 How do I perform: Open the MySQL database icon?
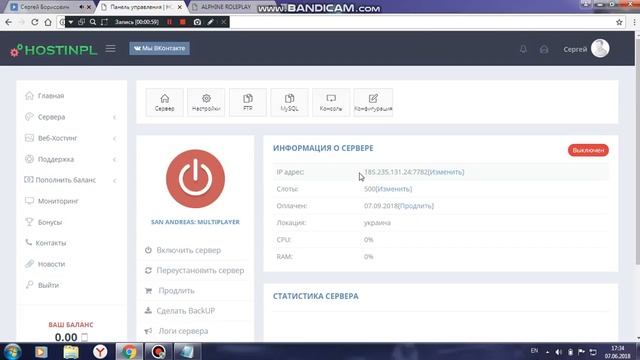coord(289,102)
